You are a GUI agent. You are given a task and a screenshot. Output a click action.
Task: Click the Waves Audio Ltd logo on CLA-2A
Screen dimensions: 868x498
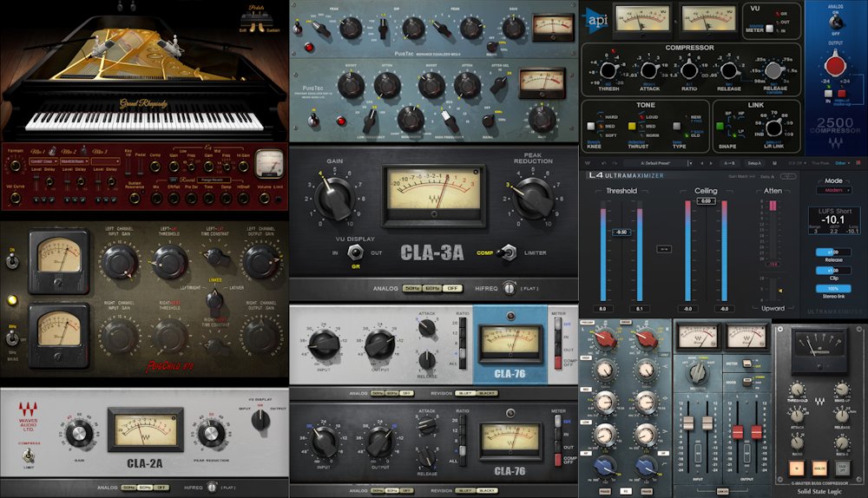pos(29,416)
